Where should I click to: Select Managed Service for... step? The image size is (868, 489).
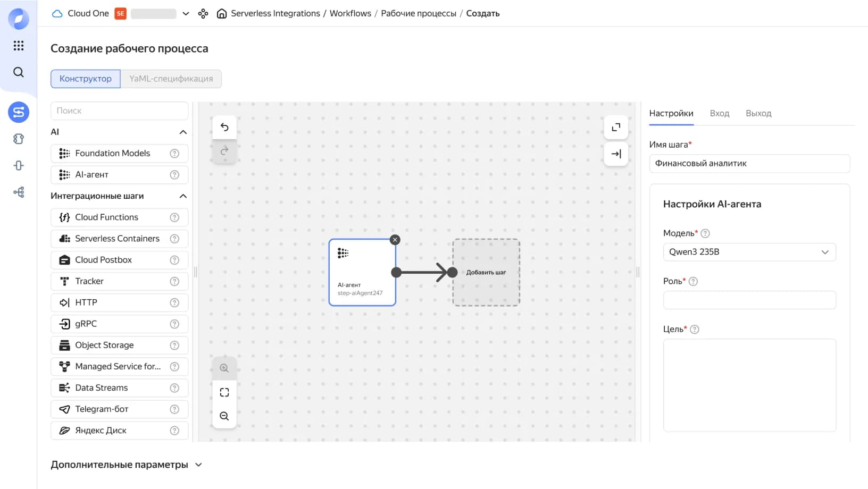coord(120,366)
